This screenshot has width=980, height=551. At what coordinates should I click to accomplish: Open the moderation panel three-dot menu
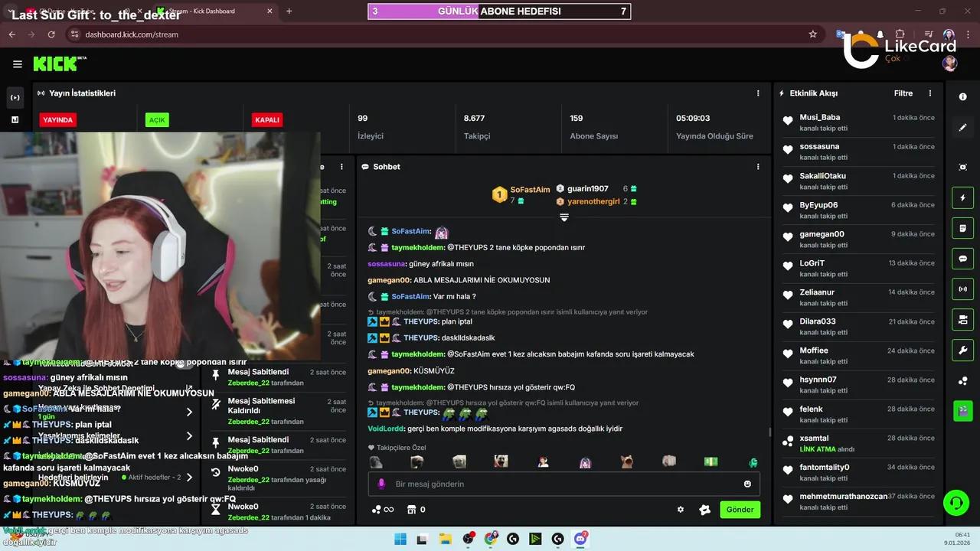[342, 167]
